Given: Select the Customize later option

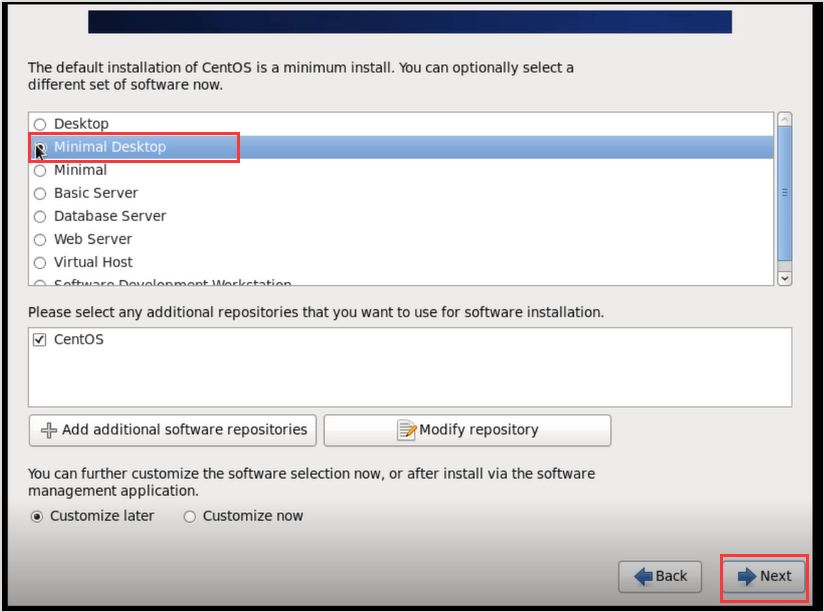Looking at the screenshot, I should tap(37, 517).
